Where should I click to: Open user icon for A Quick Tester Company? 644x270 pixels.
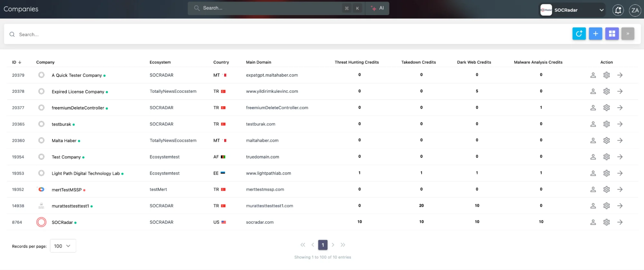point(593,75)
